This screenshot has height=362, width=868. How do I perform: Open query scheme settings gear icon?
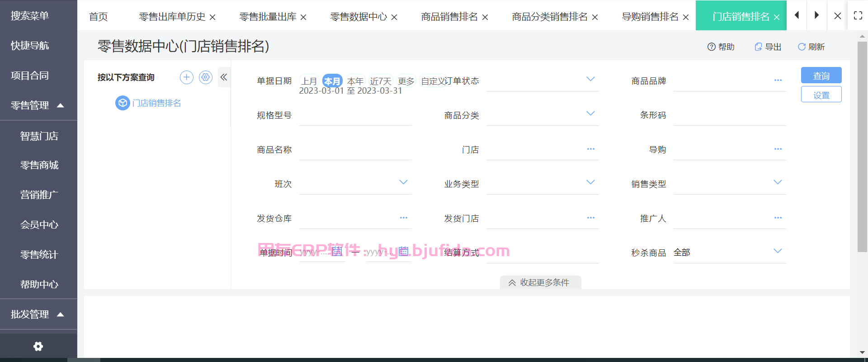click(x=206, y=77)
